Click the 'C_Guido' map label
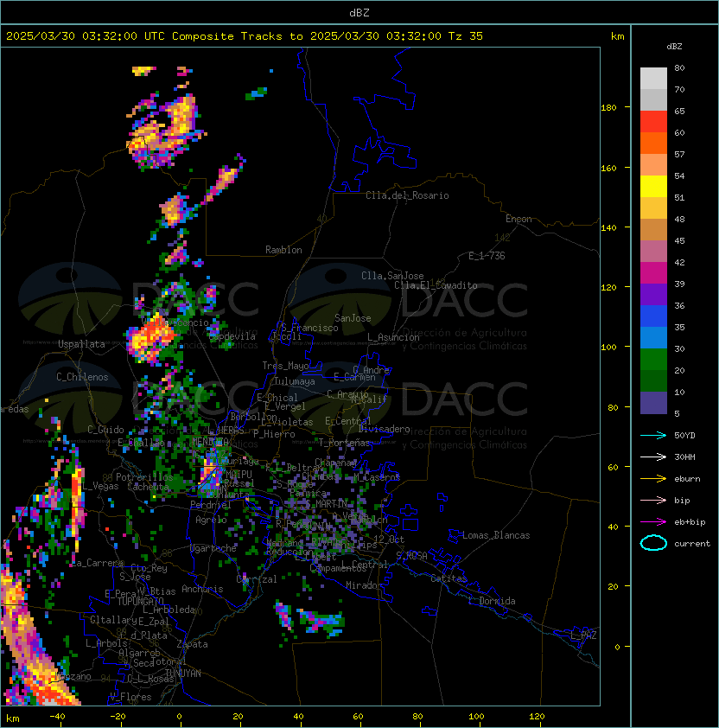 (x=105, y=430)
